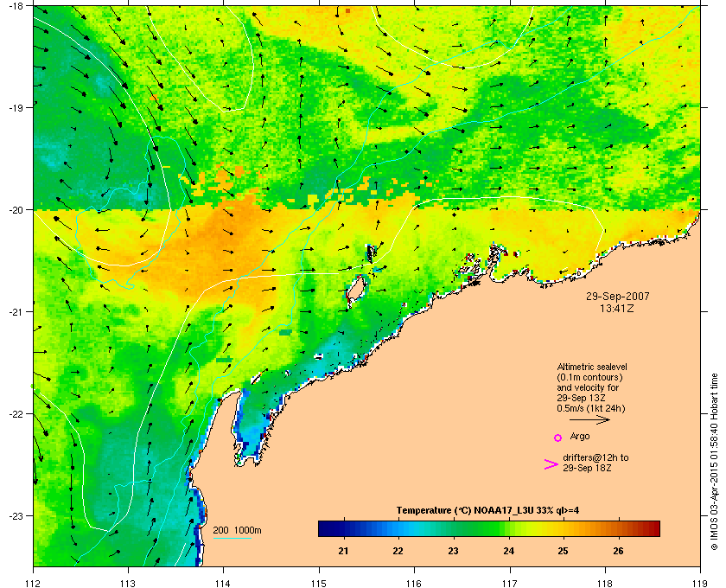Image resolution: width=726 pixels, height=588 pixels.
Task: Click the longitude axis label 114
Action: click(223, 583)
